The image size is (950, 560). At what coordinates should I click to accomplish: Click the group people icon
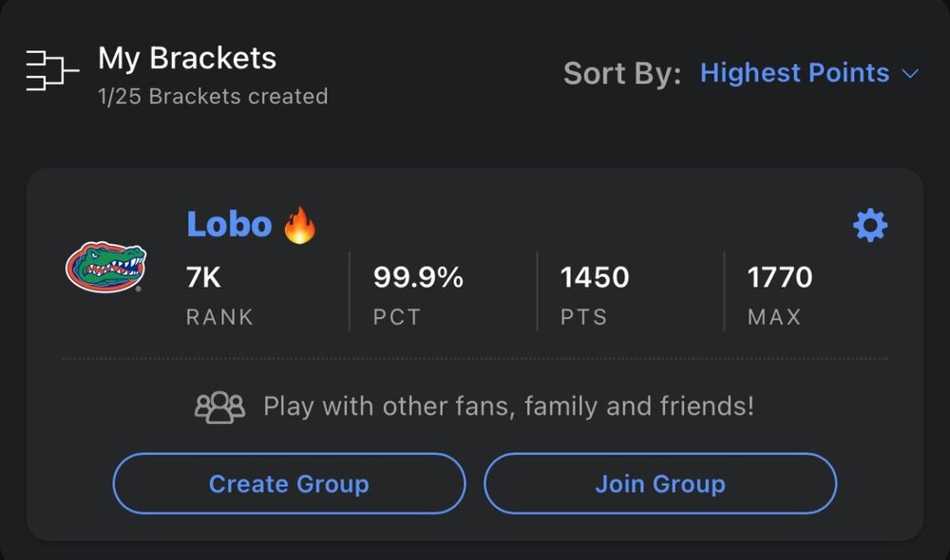click(219, 407)
